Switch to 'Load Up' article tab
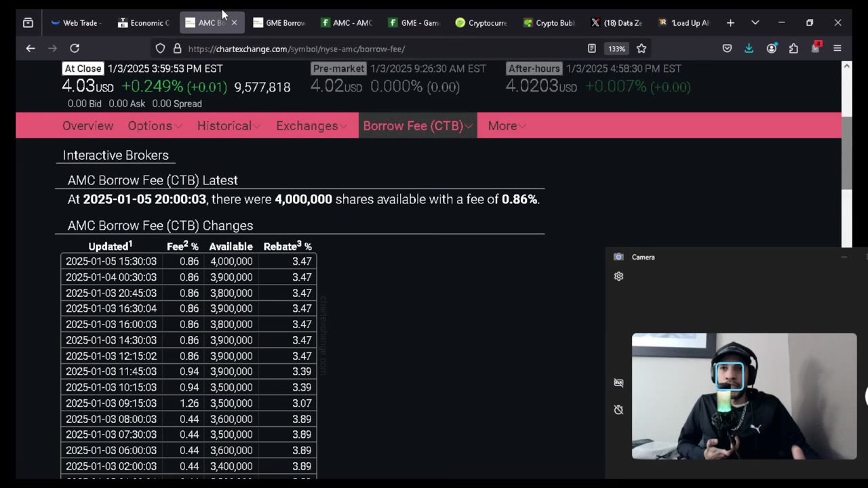Screen dimensions: 868x488 684,23
